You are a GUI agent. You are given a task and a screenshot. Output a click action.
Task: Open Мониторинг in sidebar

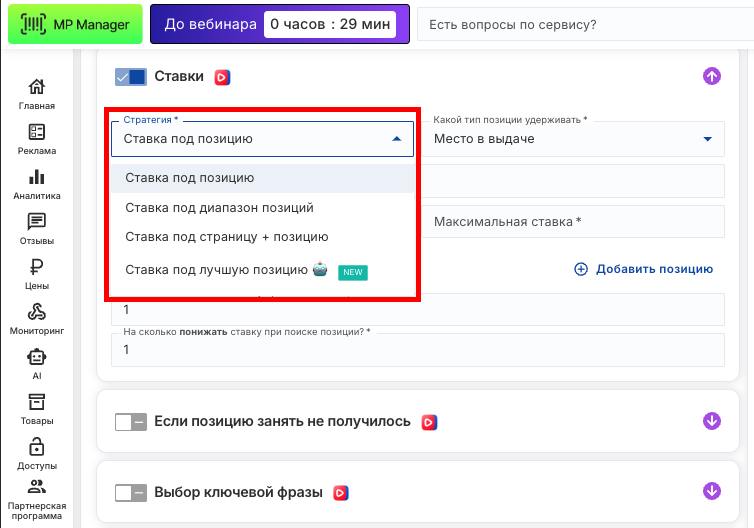37,319
